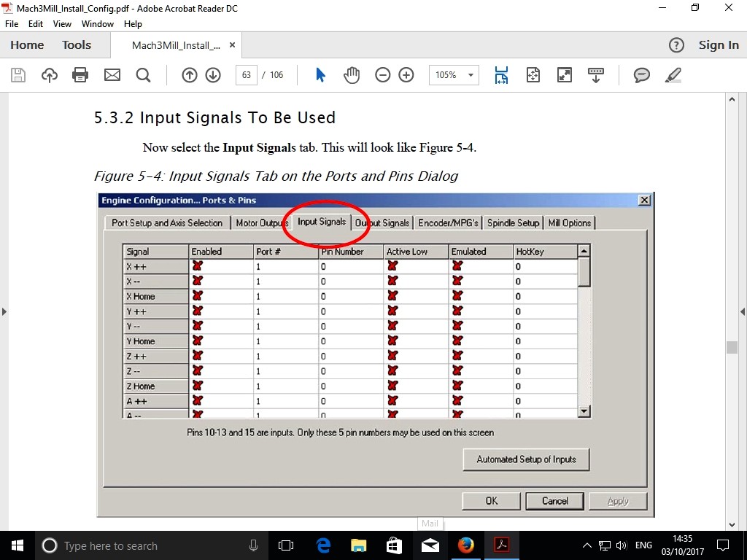Go to previous page with up arrow

click(190, 75)
